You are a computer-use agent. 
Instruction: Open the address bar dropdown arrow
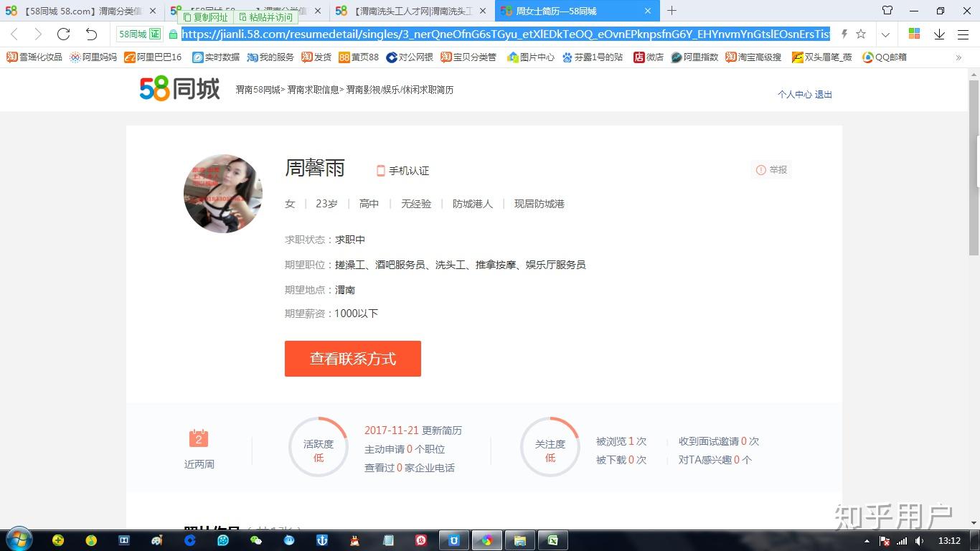click(885, 34)
